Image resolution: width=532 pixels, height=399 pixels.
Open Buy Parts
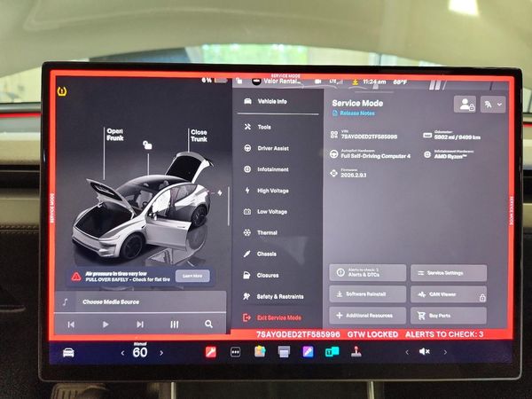(449, 316)
